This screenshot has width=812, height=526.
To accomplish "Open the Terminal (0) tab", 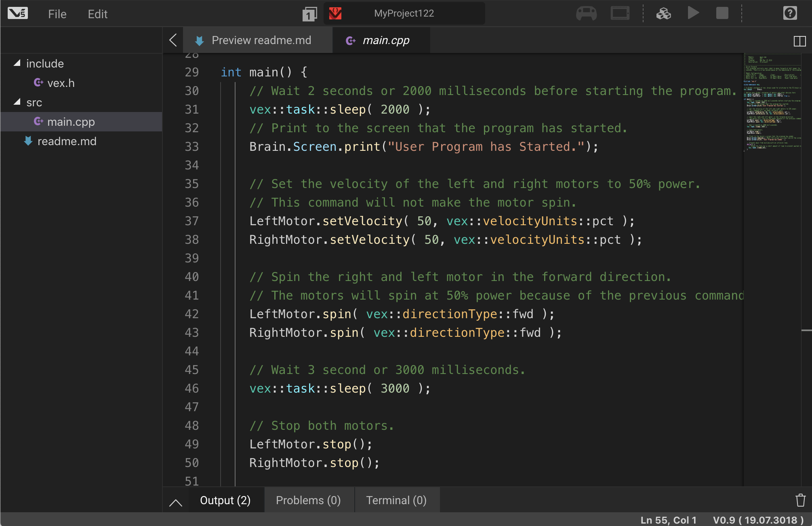I will 396,500.
